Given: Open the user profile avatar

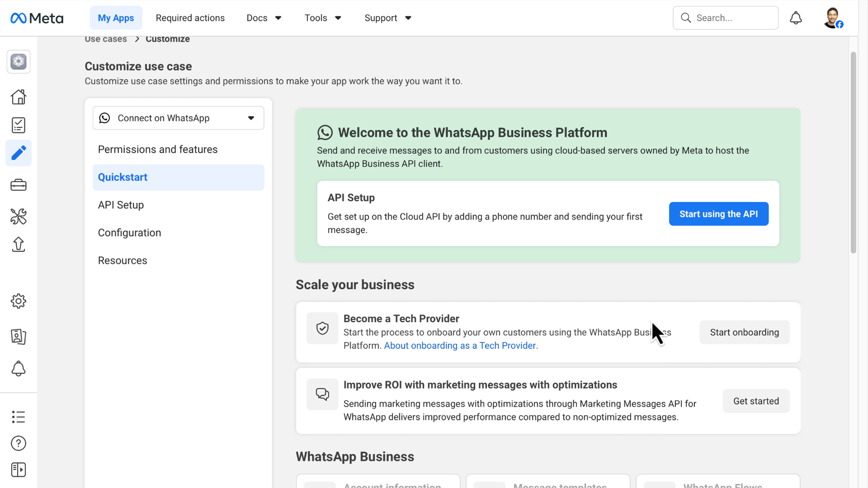Looking at the screenshot, I should (x=833, y=18).
